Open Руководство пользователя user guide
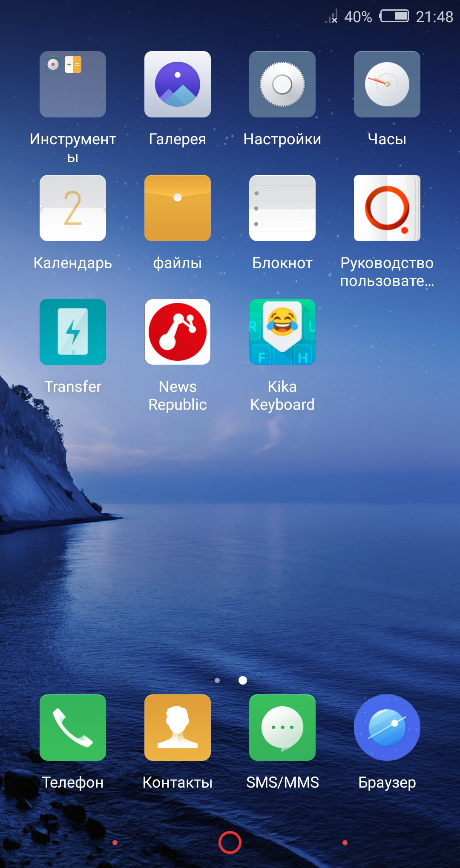The width and height of the screenshot is (460, 868). point(387,208)
